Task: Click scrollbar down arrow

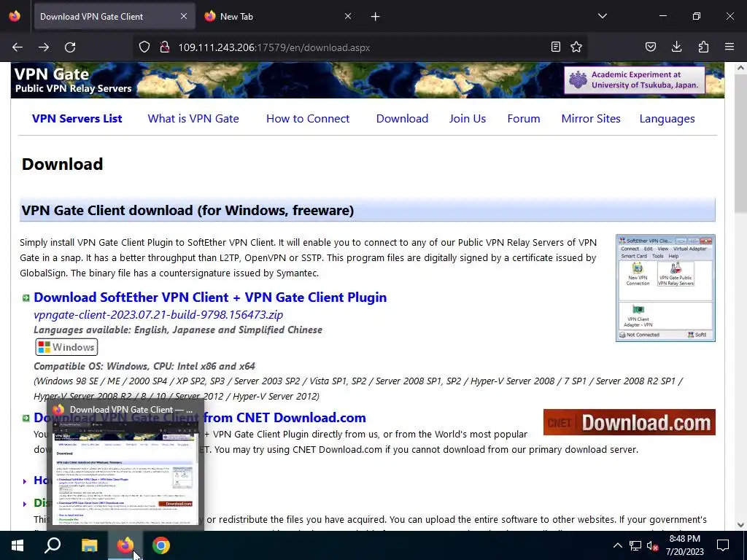Action: [x=741, y=525]
